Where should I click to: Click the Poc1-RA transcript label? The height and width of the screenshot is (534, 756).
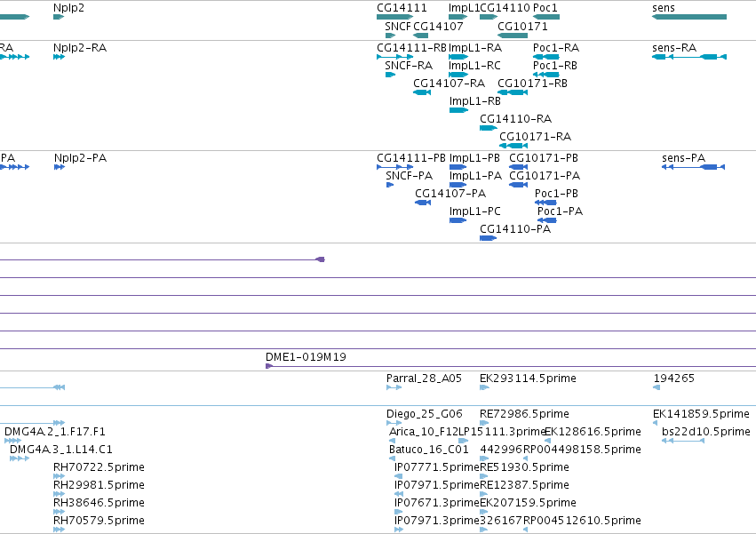pos(556,48)
